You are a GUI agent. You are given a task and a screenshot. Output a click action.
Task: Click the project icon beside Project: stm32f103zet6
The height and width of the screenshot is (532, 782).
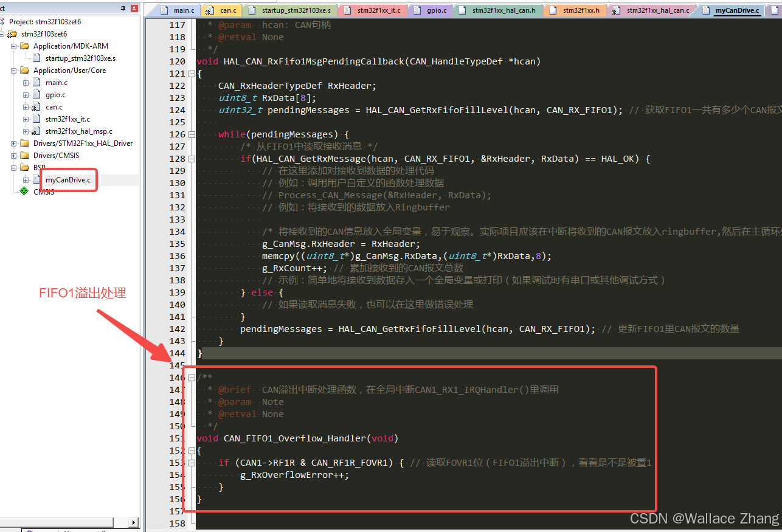(3, 21)
